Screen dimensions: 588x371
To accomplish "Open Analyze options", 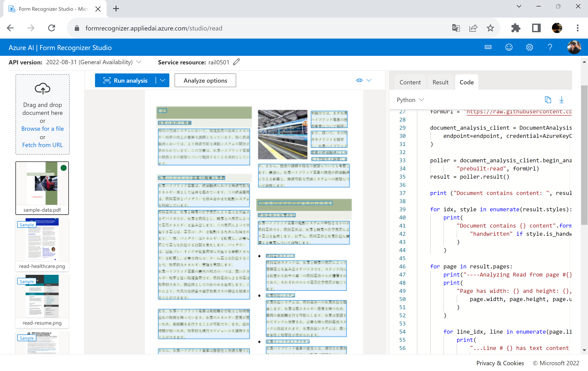I will (x=205, y=80).
